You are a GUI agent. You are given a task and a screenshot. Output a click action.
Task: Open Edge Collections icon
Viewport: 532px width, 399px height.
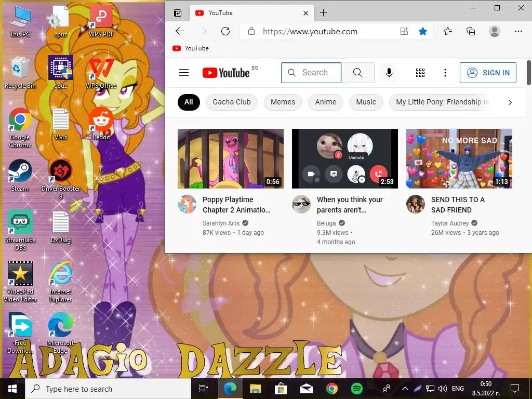pyautogui.click(x=471, y=32)
